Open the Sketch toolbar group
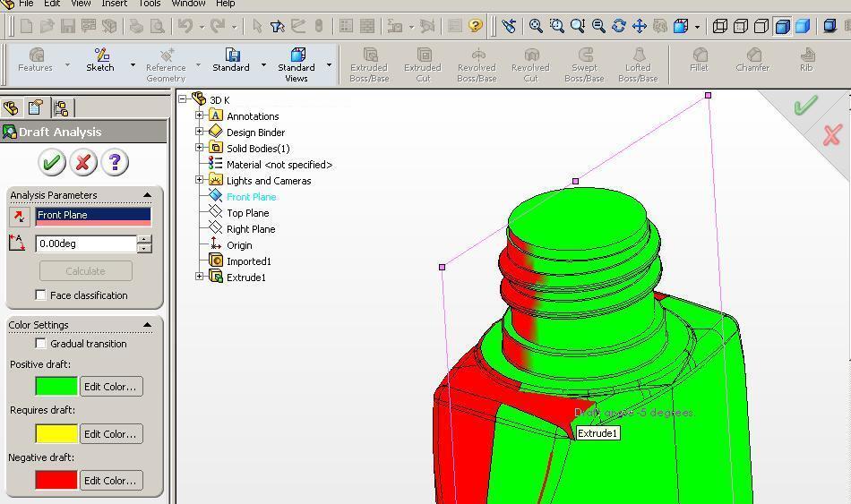Viewport: 851px width, 504px height. [100, 60]
